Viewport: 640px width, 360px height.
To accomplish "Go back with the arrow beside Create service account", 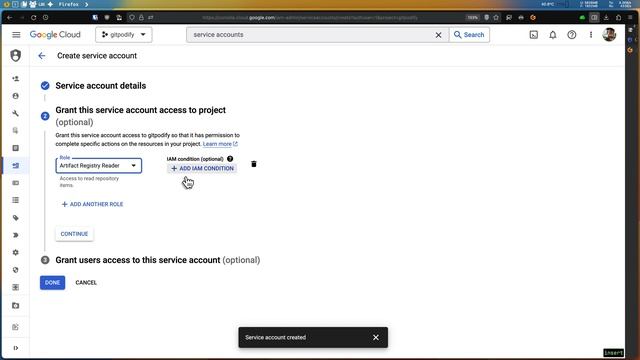I will pyautogui.click(x=42, y=56).
